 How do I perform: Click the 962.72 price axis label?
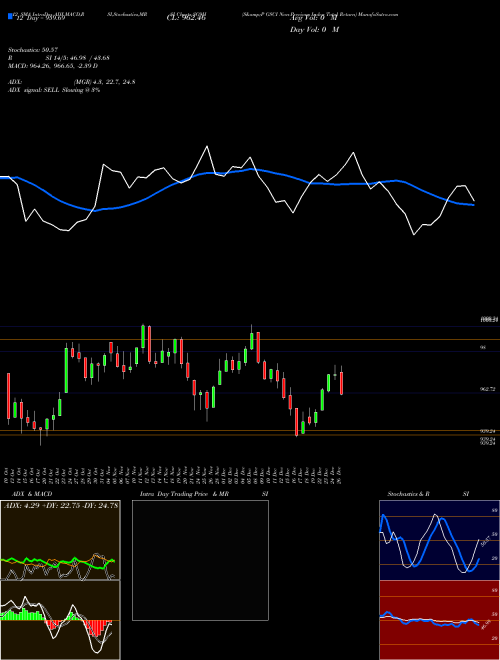tap(487, 390)
